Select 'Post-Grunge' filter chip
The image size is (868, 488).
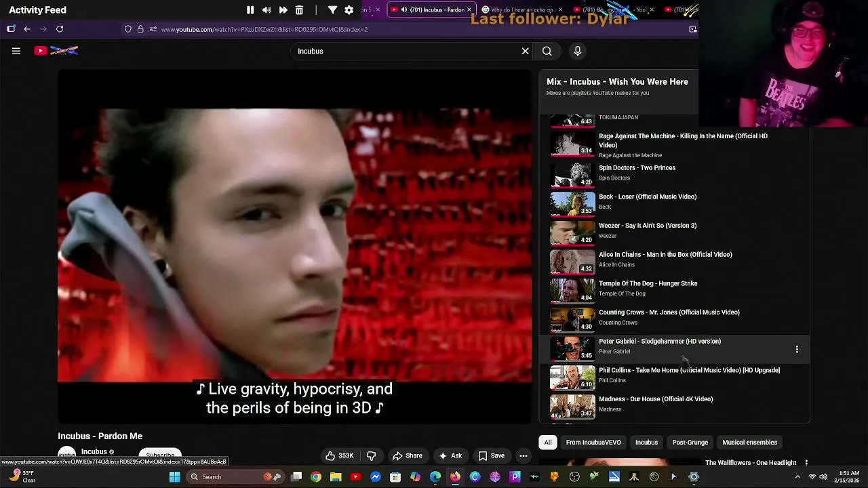pos(690,443)
